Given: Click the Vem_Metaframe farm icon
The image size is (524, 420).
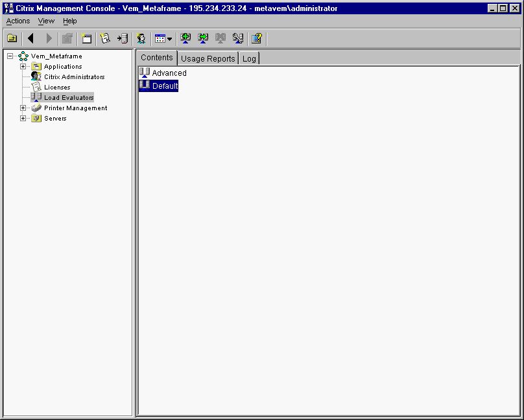Looking at the screenshot, I should tap(23, 56).
